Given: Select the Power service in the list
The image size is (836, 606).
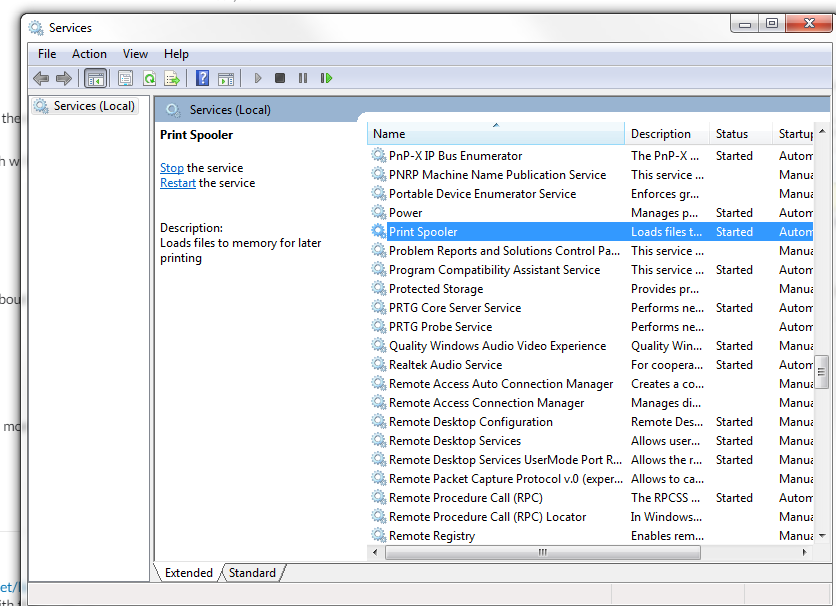Looking at the screenshot, I should tap(404, 212).
